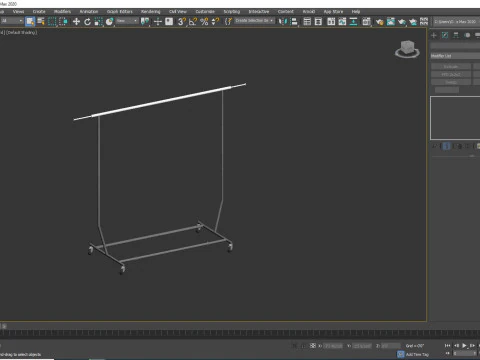Open App Store menu

tap(333, 11)
